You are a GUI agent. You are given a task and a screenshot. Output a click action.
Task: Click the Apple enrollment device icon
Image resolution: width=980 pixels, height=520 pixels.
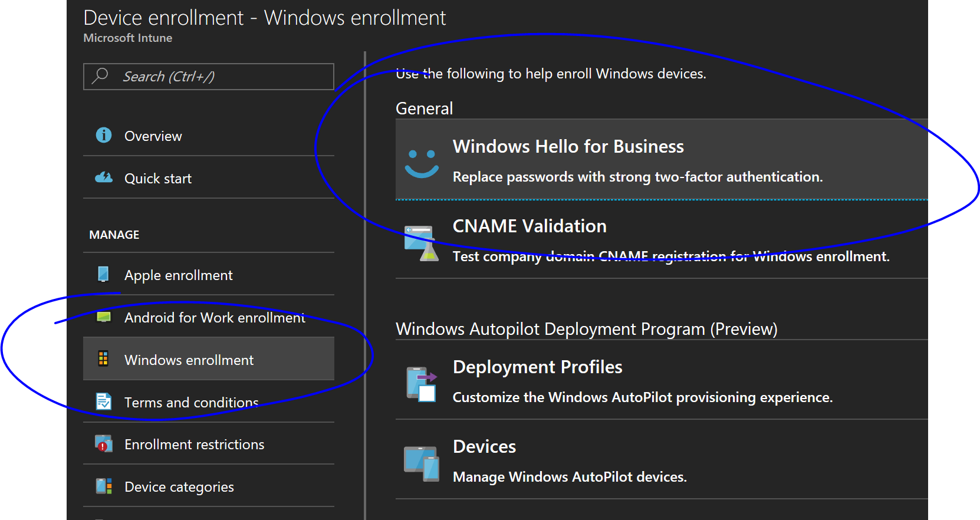coord(103,274)
